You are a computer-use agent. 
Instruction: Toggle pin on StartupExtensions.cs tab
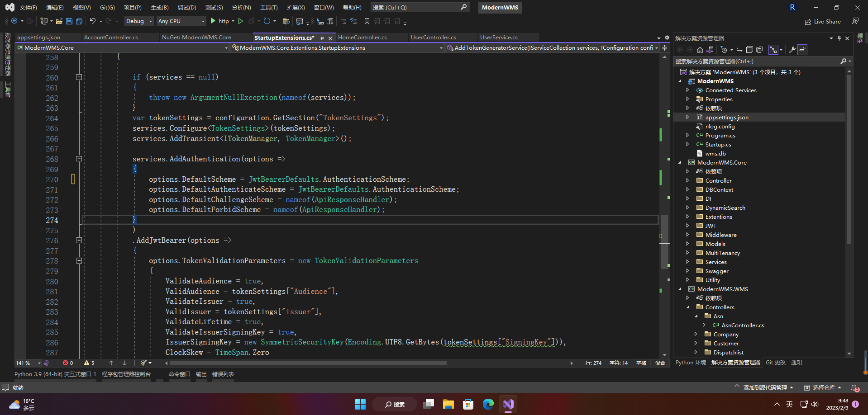(322, 38)
